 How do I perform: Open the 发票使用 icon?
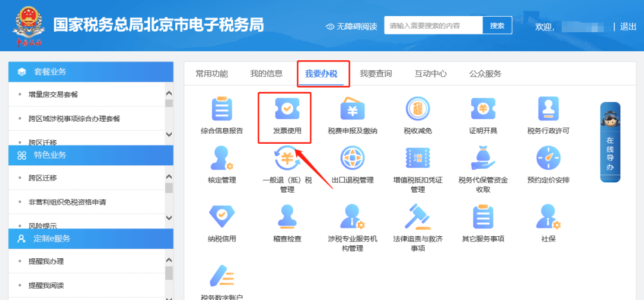coord(287,109)
